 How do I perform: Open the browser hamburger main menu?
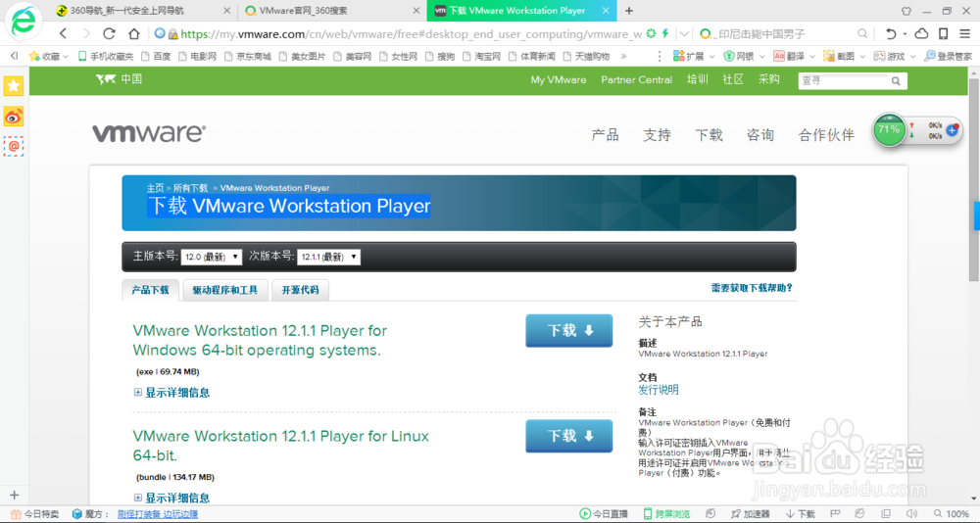[964, 33]
